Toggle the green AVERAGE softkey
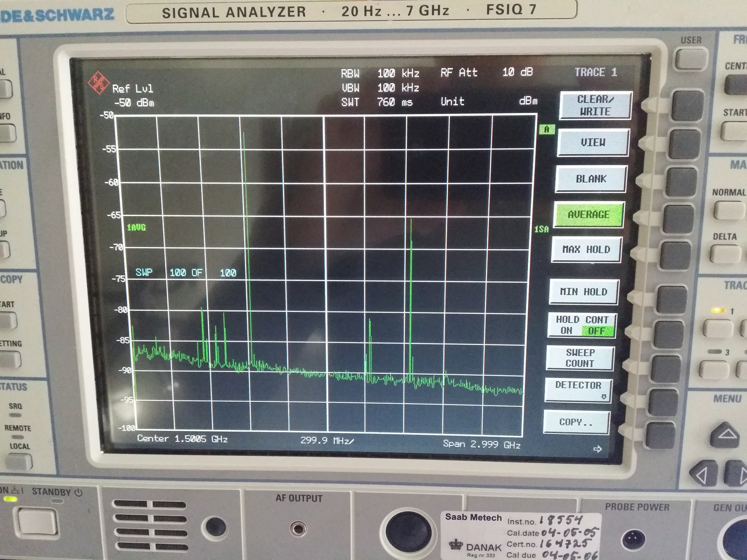The height and width of the screenshot is (560, 747). pyautogui.click(x=589, y=215)
